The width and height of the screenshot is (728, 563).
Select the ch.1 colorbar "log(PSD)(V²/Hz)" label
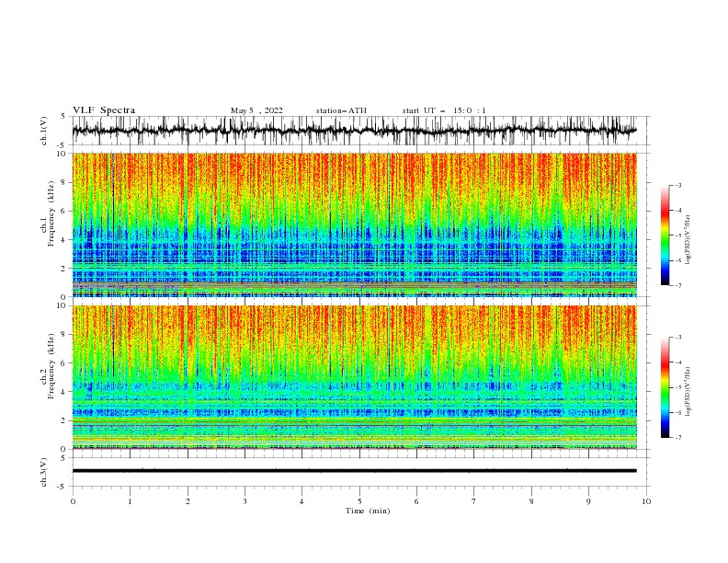pos(688,240)
